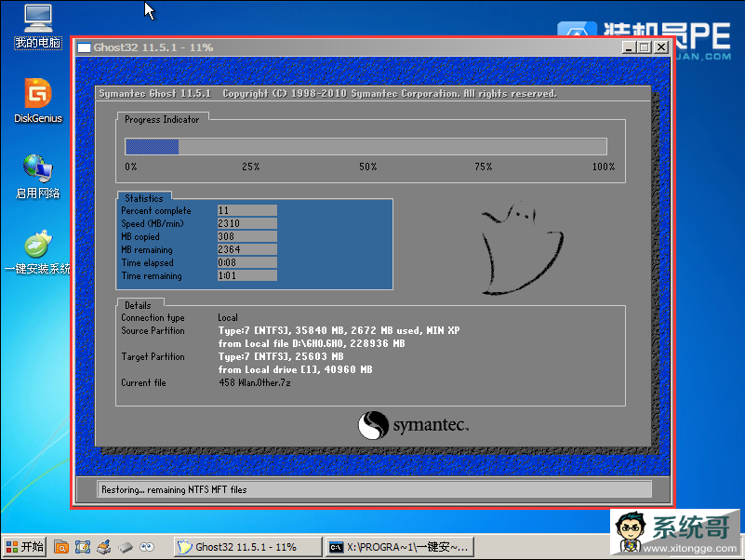Maximize the Ghost32 window
This screenshot has width=745, height=560.
click(645, 47)
